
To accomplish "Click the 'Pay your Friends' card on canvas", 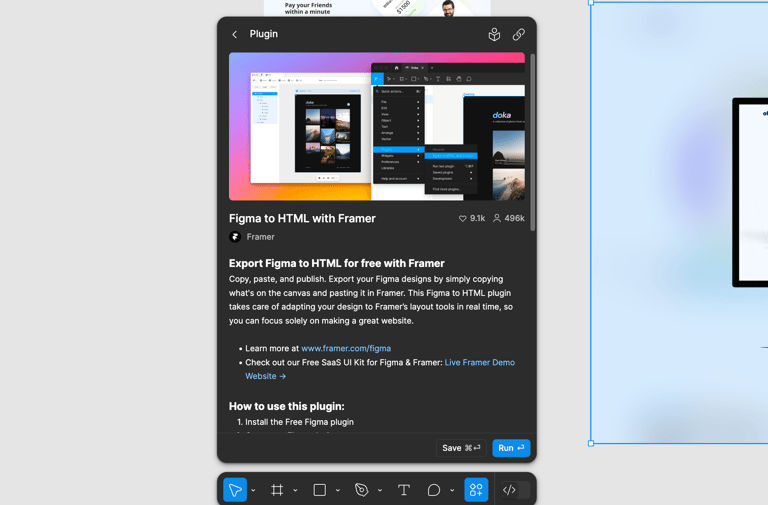I will coord(377,8).
